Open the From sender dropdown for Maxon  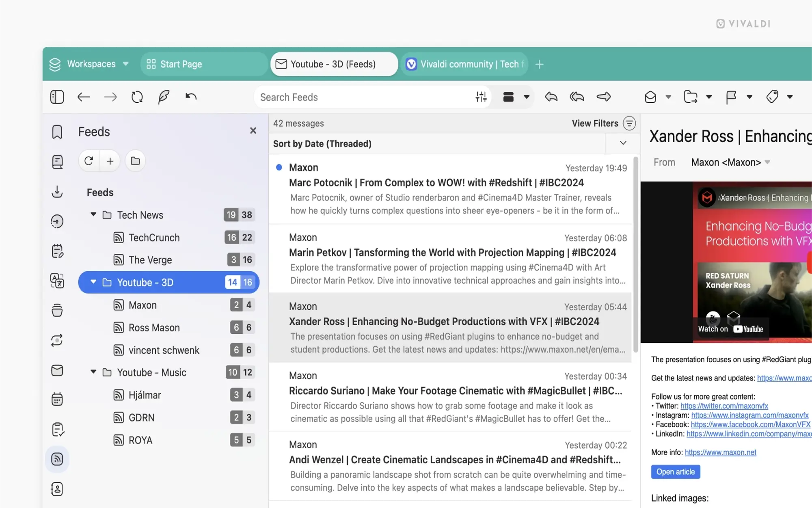767,162
